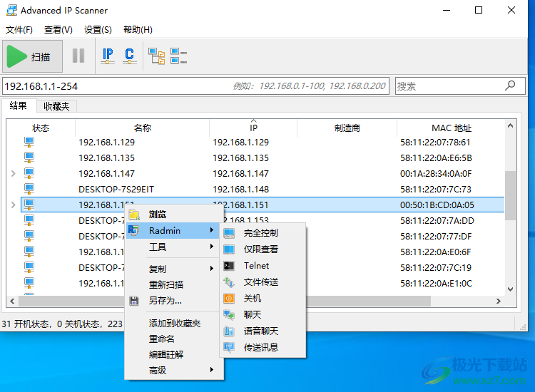Click the computer icon in the 58:11:22:07:7A:DD row
The height and width of the screenshot is (392, 535).
click(29, 220)
